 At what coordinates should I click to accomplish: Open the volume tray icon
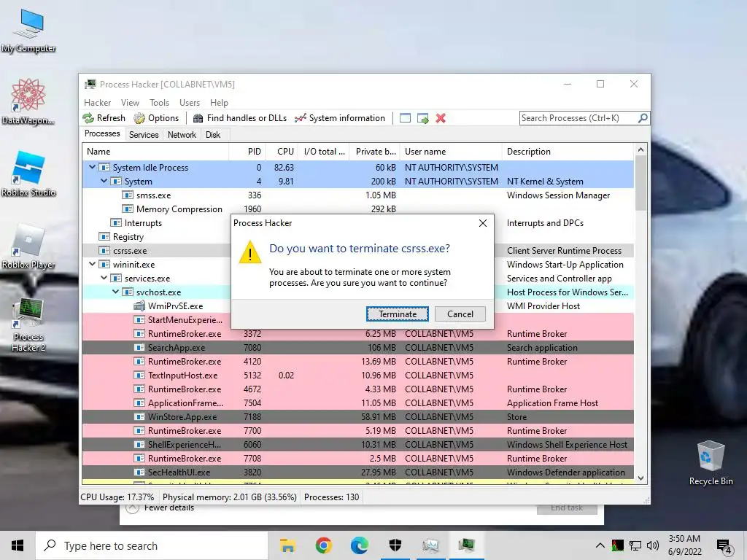653,545
